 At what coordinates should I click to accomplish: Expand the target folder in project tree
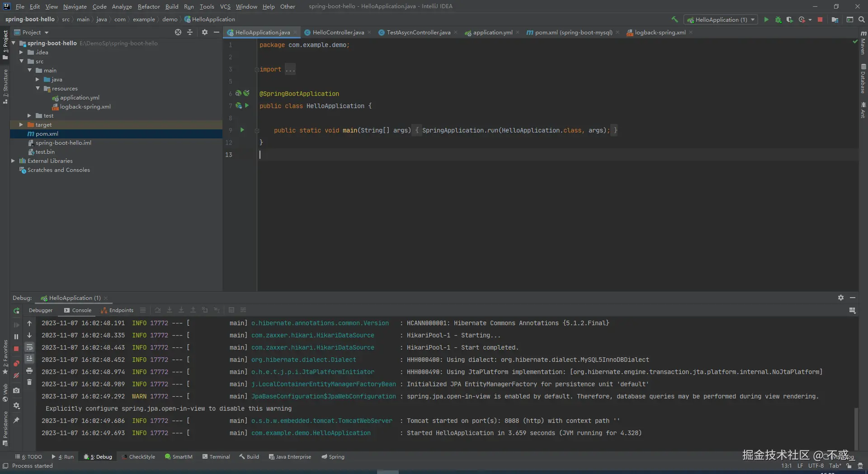coord(21,124)
